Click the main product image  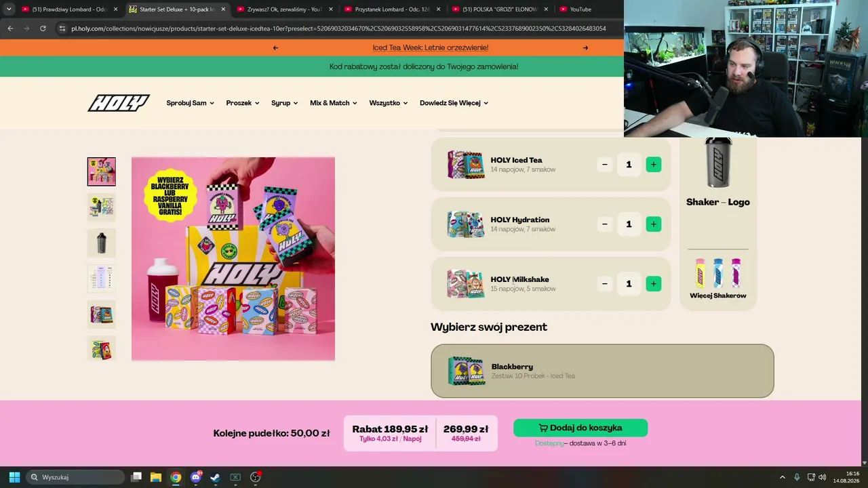pyautogui.click(x=233, y=259)
